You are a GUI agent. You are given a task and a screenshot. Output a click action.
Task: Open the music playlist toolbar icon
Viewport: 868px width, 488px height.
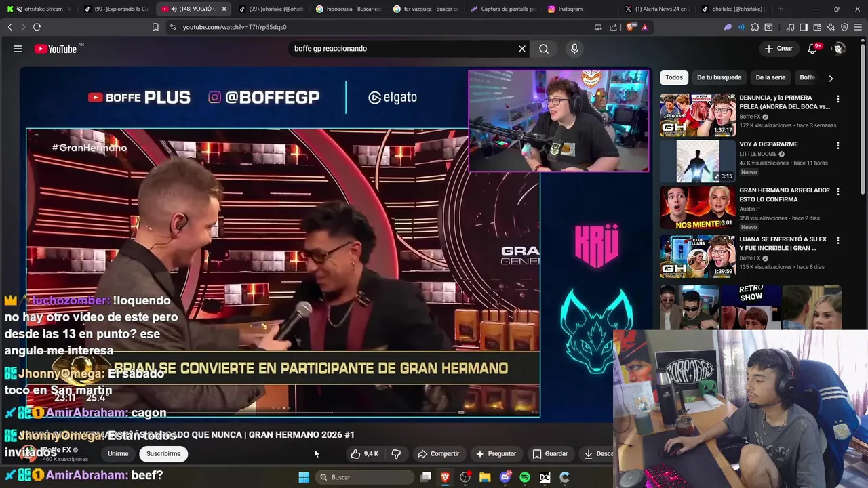click(790, 27)
